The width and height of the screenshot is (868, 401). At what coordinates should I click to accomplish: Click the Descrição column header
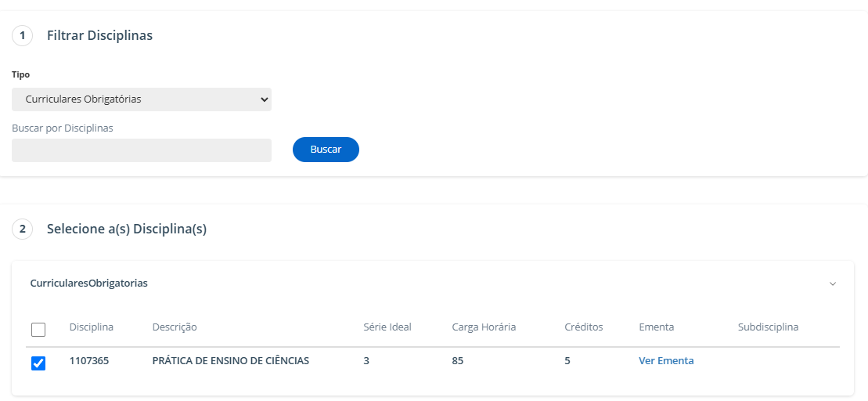[175, 327]
